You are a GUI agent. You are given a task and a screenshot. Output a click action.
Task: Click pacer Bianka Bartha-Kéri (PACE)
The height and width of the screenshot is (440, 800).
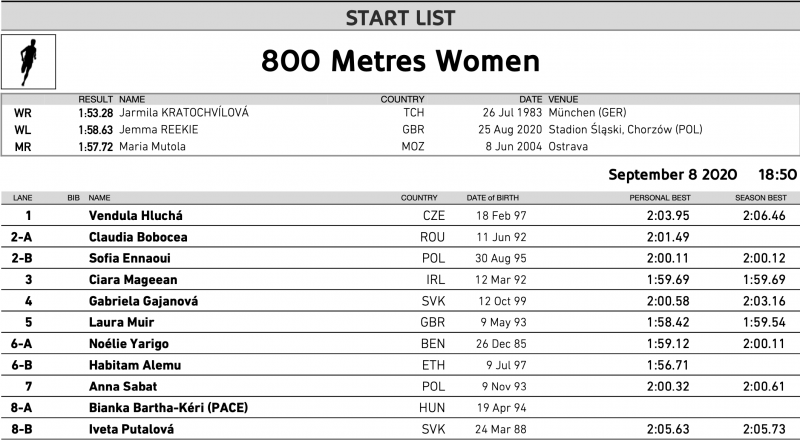pyautogui.click(x=168, y=408)
